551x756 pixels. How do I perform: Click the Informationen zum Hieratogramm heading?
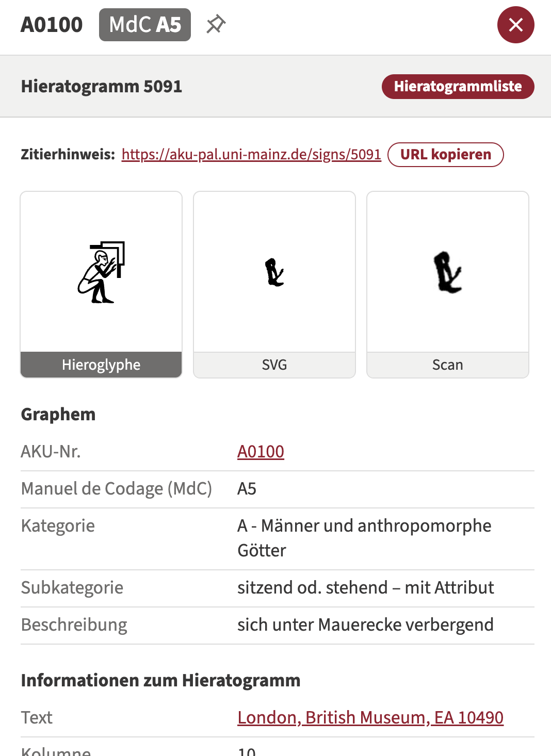[160, 680]
